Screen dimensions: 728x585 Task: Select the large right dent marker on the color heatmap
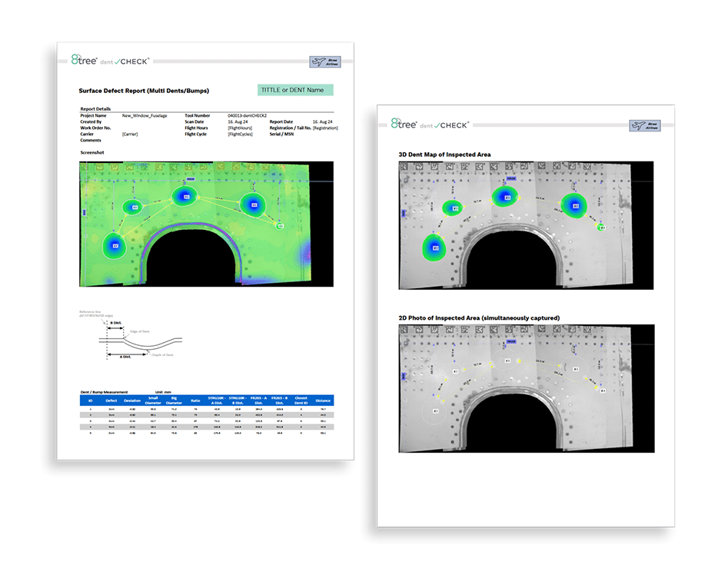pos(252,204)
